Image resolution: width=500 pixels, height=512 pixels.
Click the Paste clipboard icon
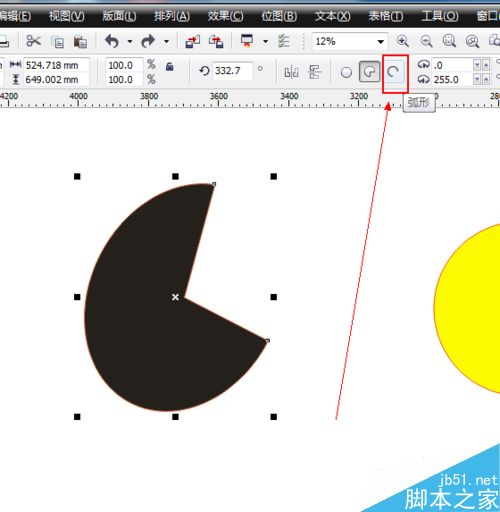tap(80, 42)
